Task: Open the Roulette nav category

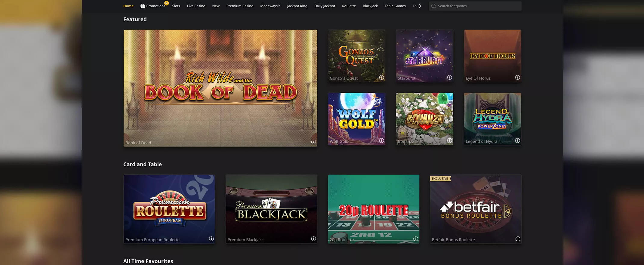Action: [349, 6]
